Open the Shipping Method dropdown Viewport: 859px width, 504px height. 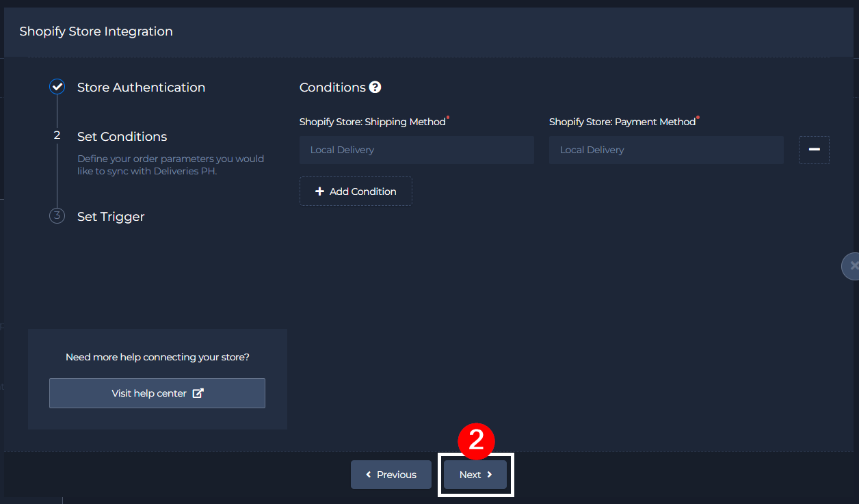tap(417, 150)
